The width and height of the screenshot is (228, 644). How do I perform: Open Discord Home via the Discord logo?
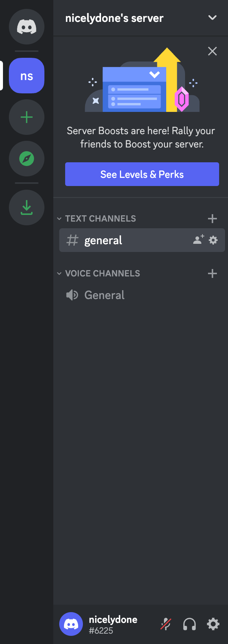point(26,26)
